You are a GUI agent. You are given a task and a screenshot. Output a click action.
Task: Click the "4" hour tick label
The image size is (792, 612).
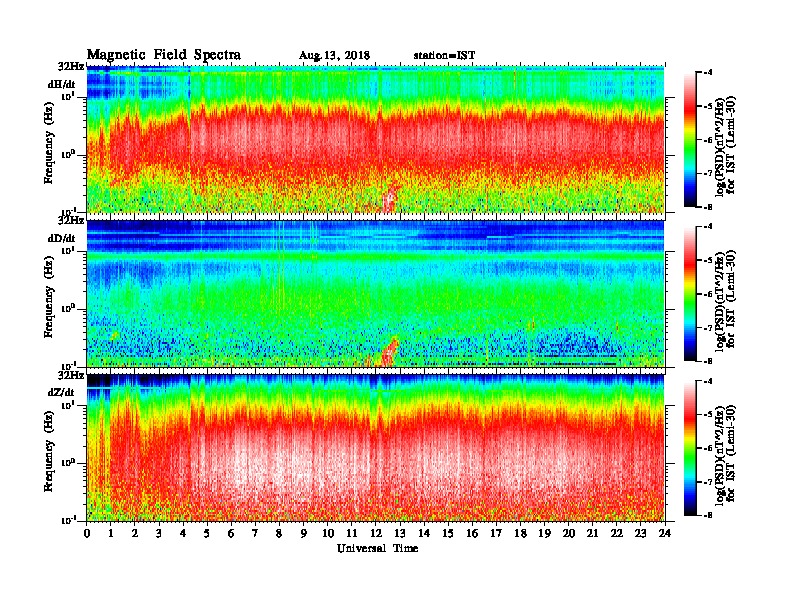click(183, 533)
